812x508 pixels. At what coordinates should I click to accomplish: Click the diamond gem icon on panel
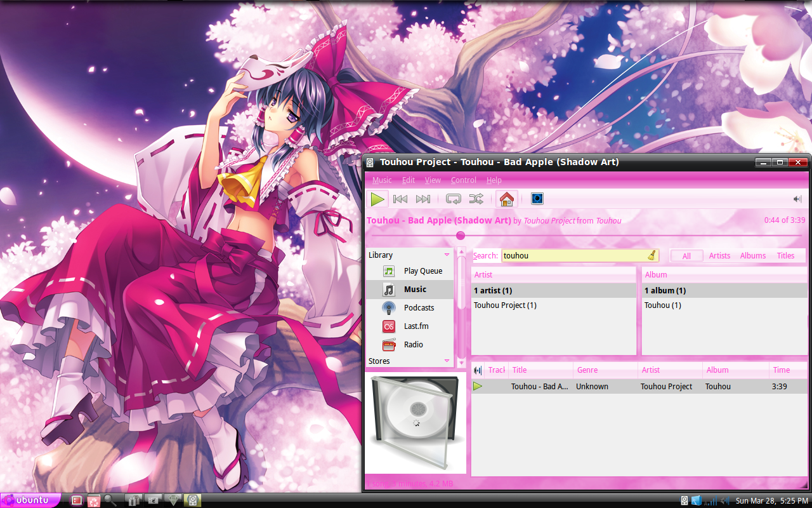[174, 500]
